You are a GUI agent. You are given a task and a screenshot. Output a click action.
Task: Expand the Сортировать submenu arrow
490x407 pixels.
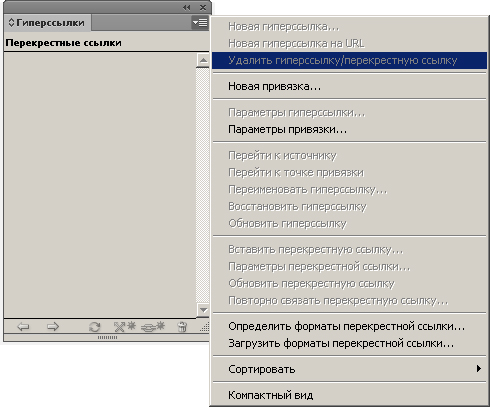(479, 369)
